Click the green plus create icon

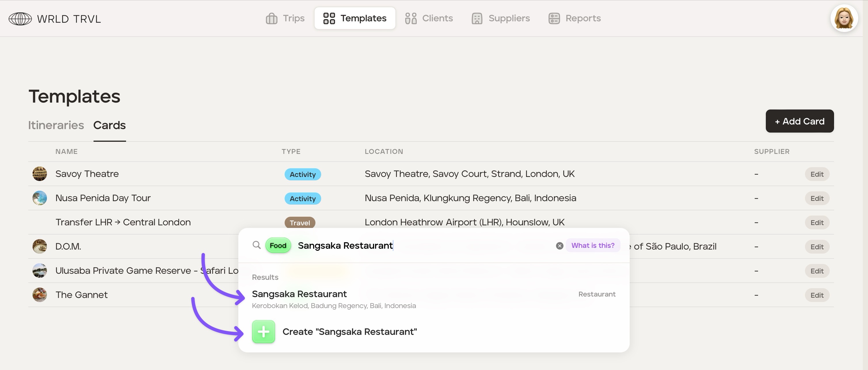[x=264, y=332]
